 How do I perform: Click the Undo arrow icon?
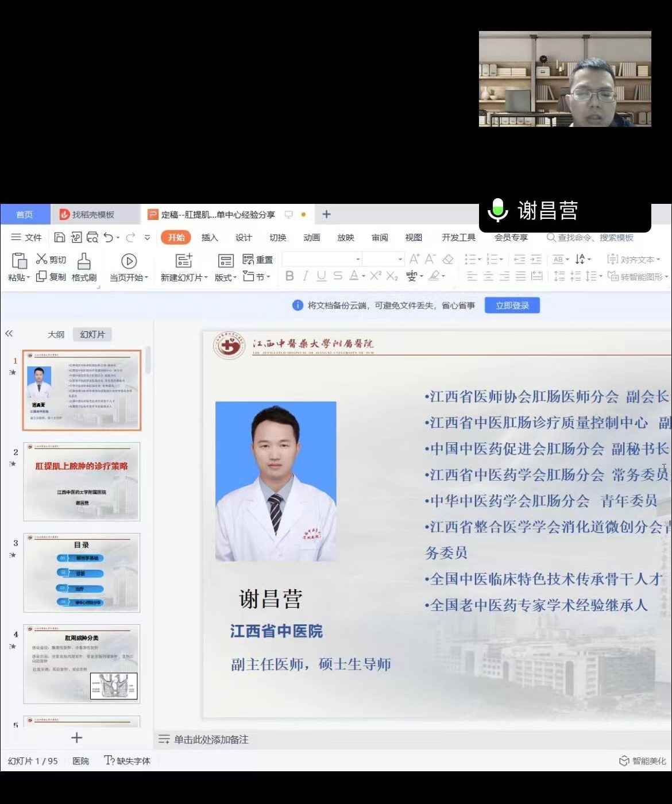click(x=108, y=237)
